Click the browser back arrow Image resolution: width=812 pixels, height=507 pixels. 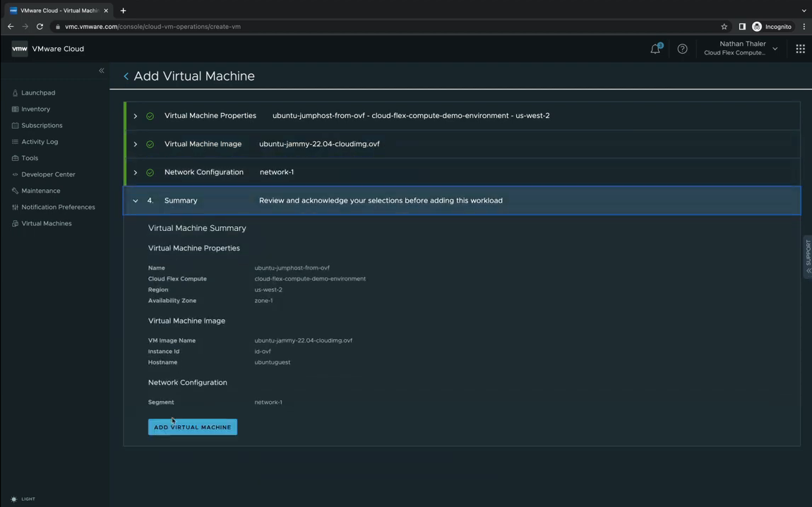(x=11, y=26)
